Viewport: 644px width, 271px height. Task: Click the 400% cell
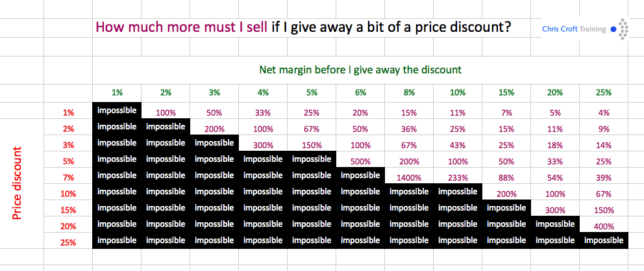(x=604, y=225)
